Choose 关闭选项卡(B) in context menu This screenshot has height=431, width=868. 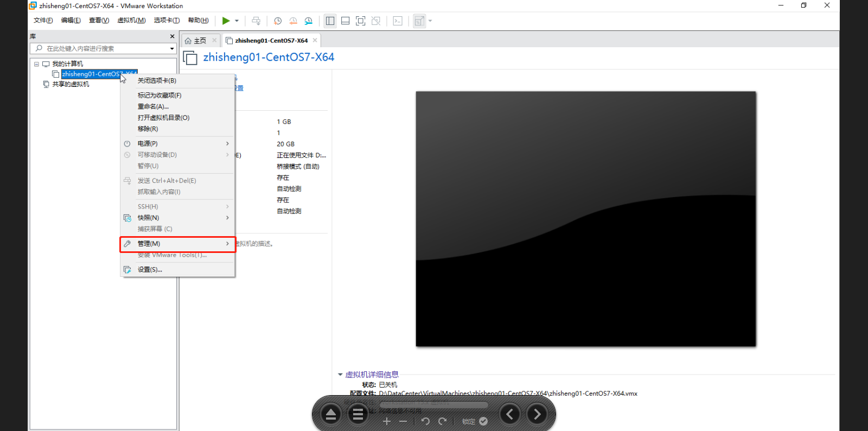pos(177,80)
